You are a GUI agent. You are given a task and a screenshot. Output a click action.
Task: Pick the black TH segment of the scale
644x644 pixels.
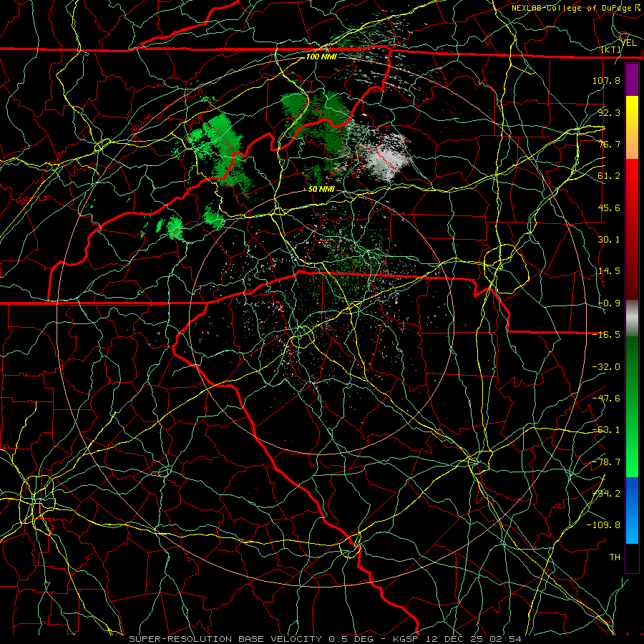point(632,558)
